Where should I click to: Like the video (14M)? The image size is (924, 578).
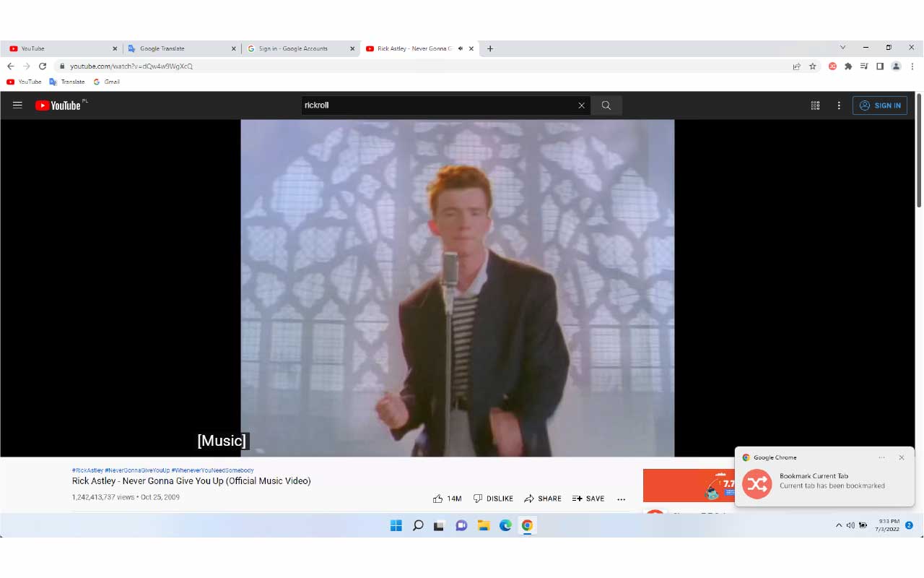tap(447, 499)
